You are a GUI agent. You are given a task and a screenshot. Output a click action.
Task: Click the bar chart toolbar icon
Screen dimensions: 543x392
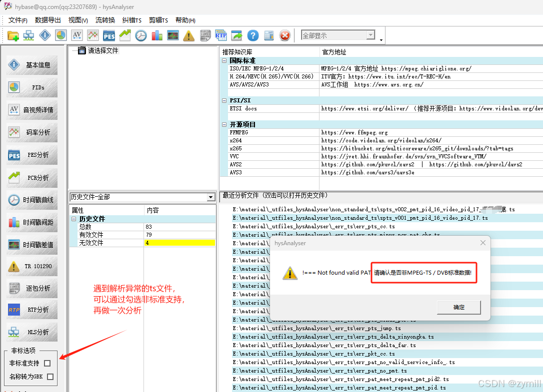[157, 35]
